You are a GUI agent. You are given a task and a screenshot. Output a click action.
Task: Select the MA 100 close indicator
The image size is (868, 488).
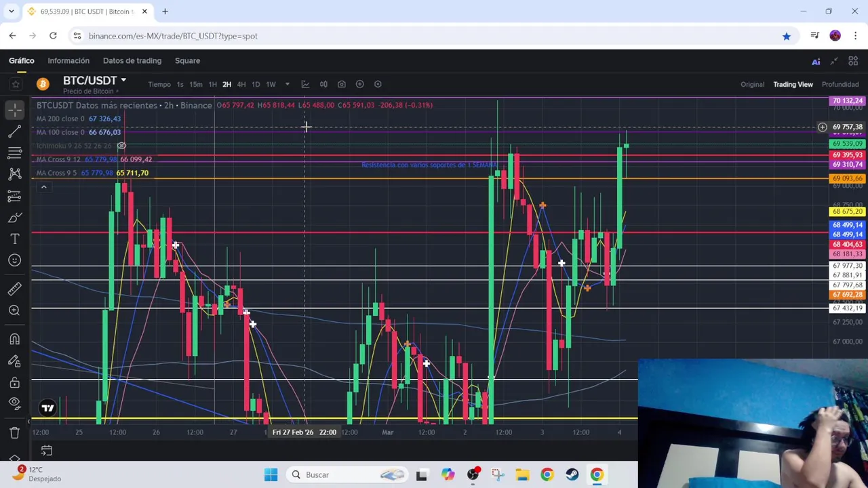coord(60,132)
